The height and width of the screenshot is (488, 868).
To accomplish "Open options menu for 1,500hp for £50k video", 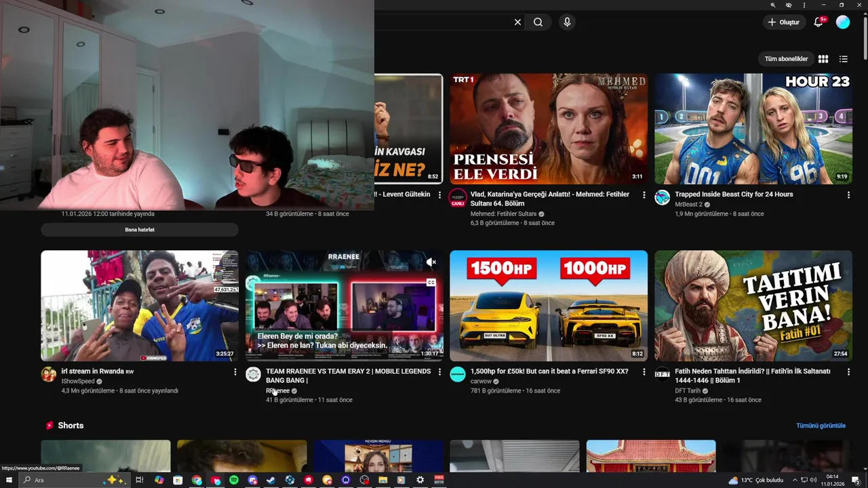I will (644, 372).
